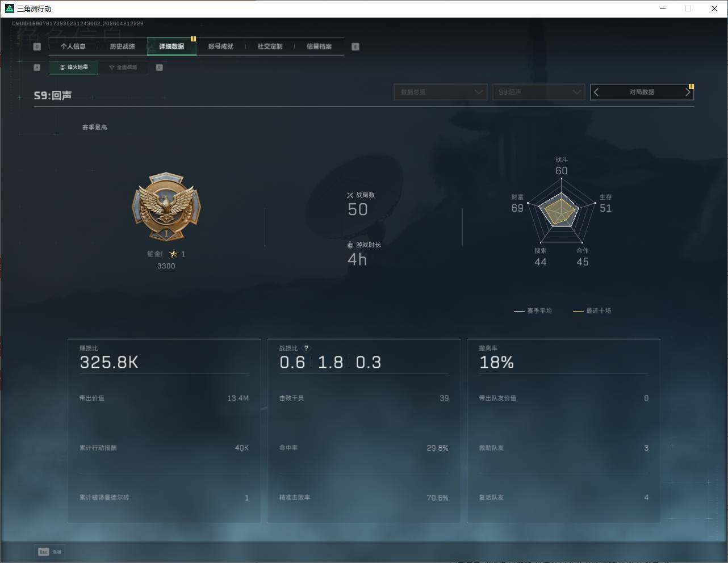Click the 战损比 value 0.3
The height and width of the screenshot is (563, 728).
369,363
